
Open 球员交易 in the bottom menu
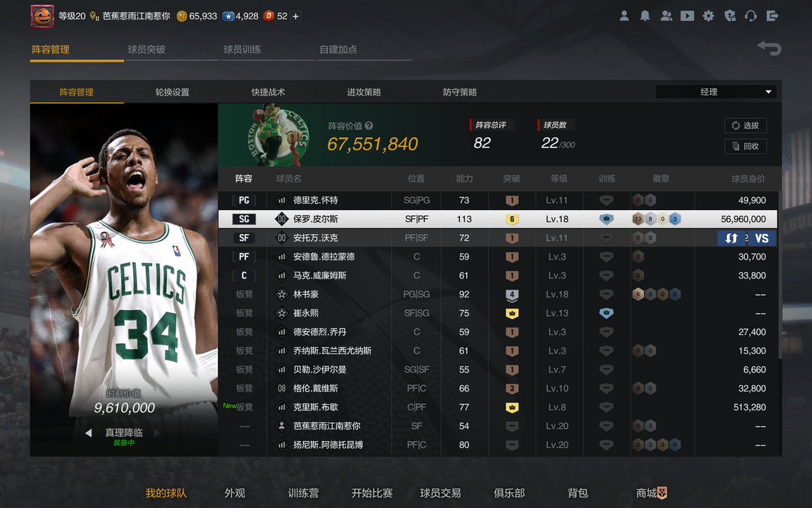(440, 493)
